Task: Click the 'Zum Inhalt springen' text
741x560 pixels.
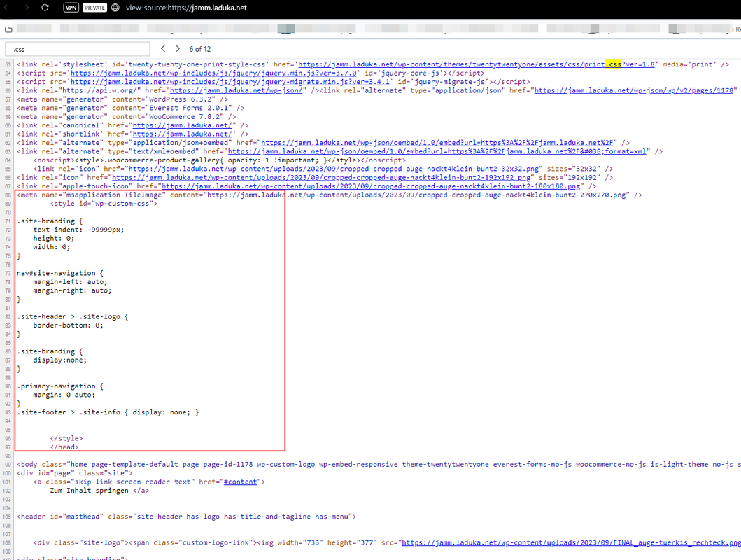Action: [x=90, y=491]
